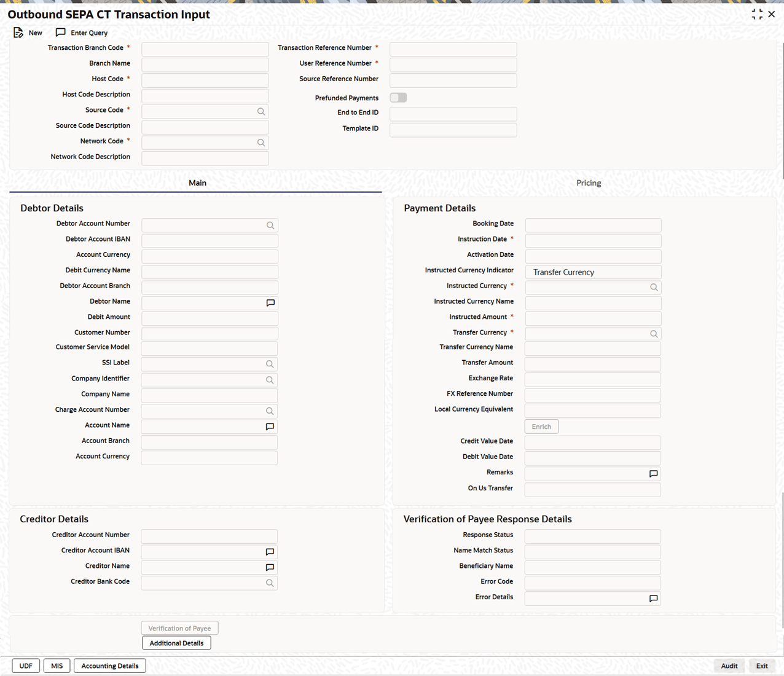Image resolution: width=784 pixels, height=676 pixels.
Task: Click the Debit Amount field
Action: pos(210,318)
